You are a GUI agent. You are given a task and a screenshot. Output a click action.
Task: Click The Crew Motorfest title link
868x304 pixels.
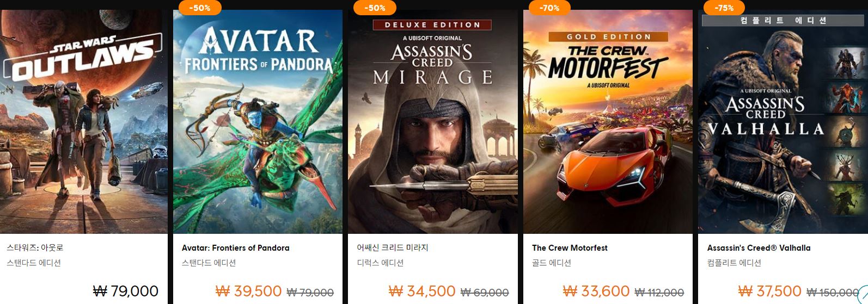(570, 248)
